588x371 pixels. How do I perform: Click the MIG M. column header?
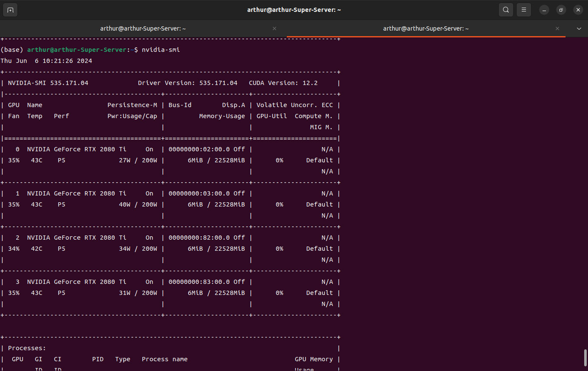click(321, 127)
